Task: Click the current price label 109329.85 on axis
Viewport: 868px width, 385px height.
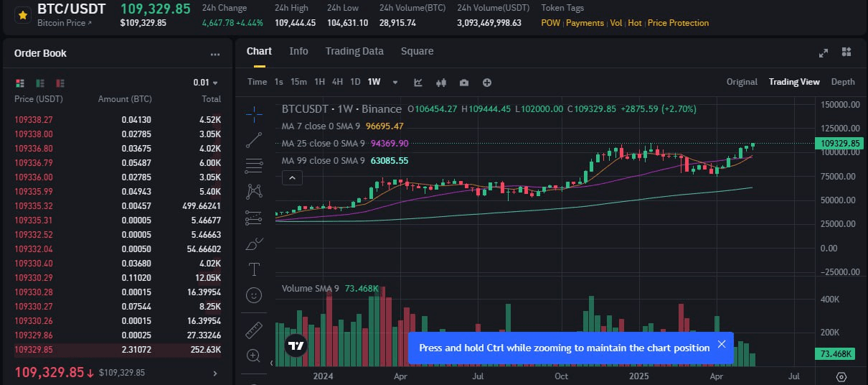Action: point(839,144)
